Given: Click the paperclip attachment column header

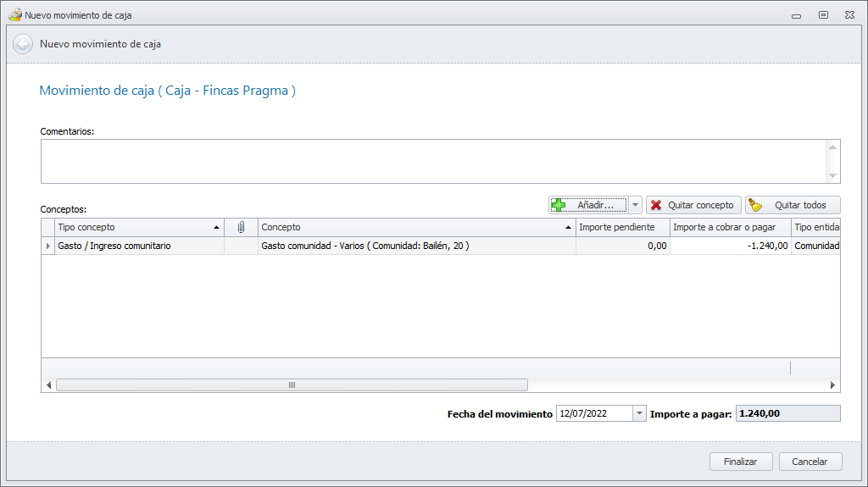Looking at the screenshot, I should point(241,227).
